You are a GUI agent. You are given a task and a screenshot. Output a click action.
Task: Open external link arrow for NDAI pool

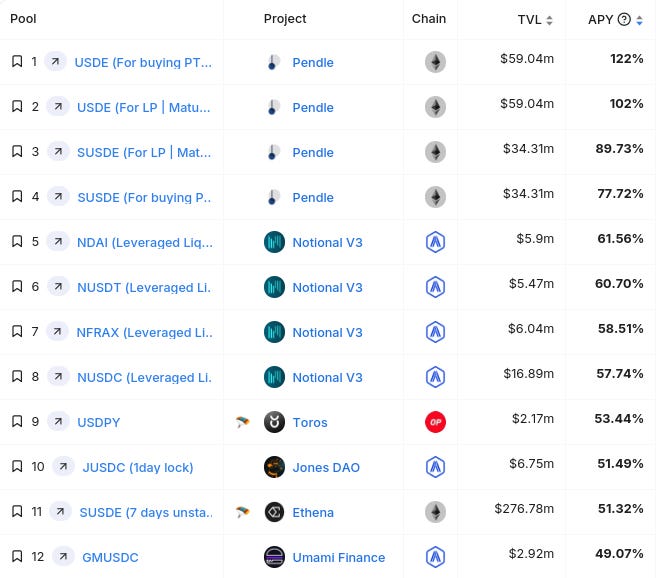[58, 241]
